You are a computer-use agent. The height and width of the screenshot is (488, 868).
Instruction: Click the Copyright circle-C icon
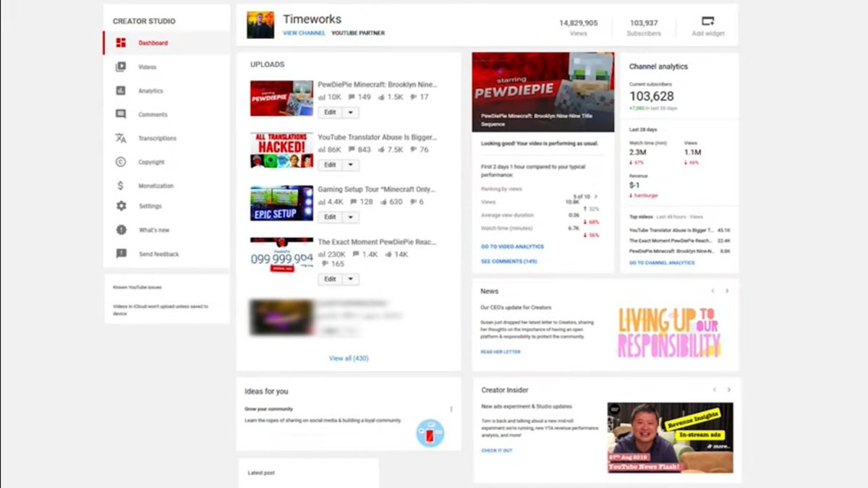(x=121, y=162)
